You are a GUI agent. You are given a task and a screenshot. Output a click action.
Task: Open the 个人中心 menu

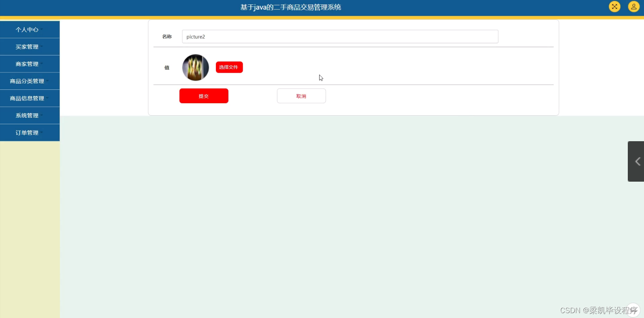click(30, 30)
